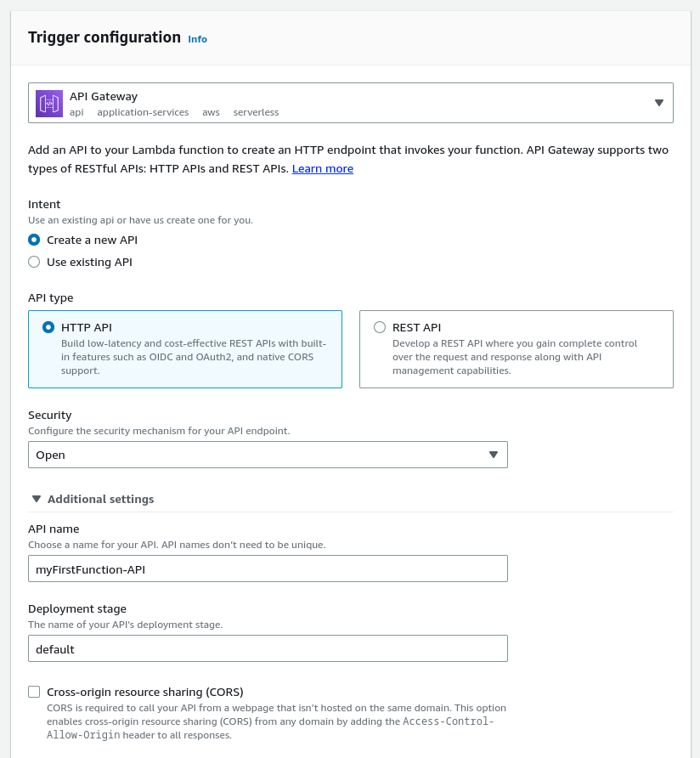Enable the Cross-origin resource sharing checkbox

[34, 692]
